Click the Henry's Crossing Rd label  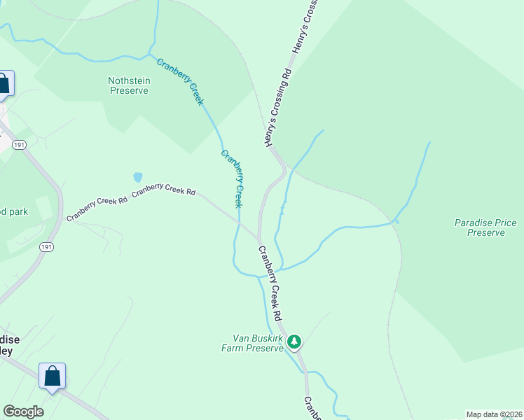pyautogui.click(x=278, y=108)
